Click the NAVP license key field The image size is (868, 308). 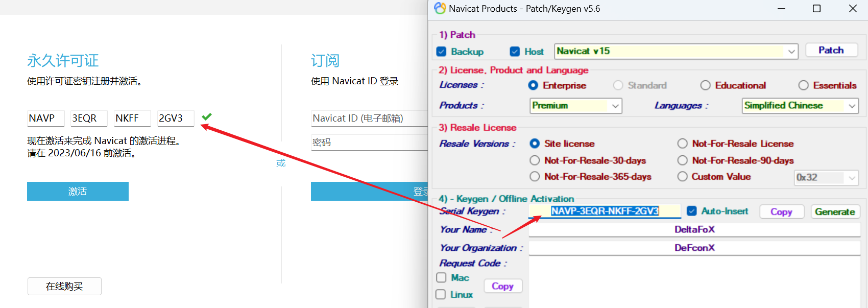(x=46, y=119)
